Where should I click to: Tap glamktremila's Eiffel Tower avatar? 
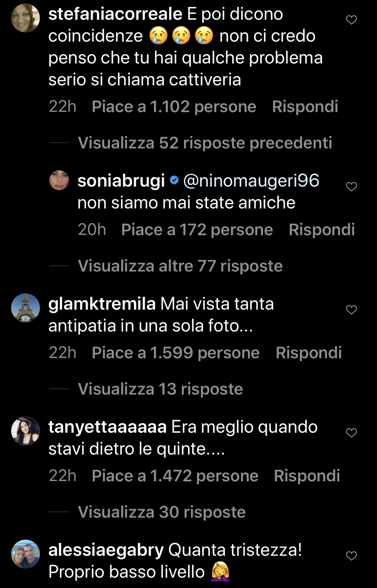click(25, 308)
